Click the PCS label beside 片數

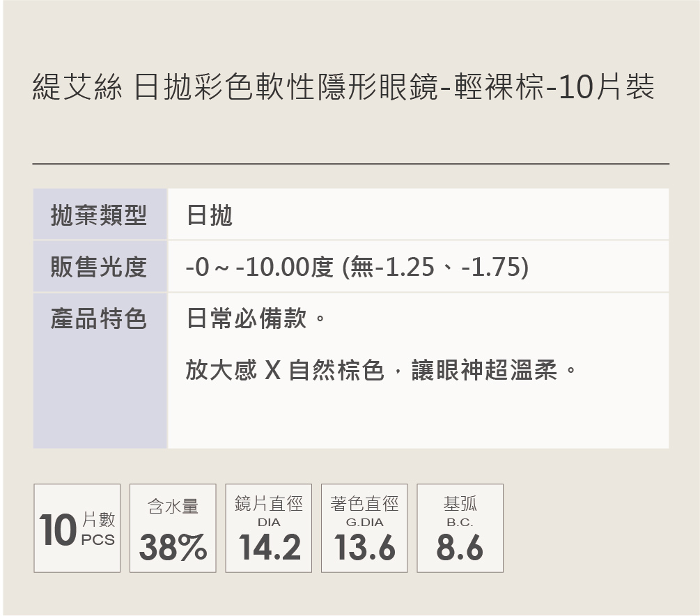tap(98, 540)
